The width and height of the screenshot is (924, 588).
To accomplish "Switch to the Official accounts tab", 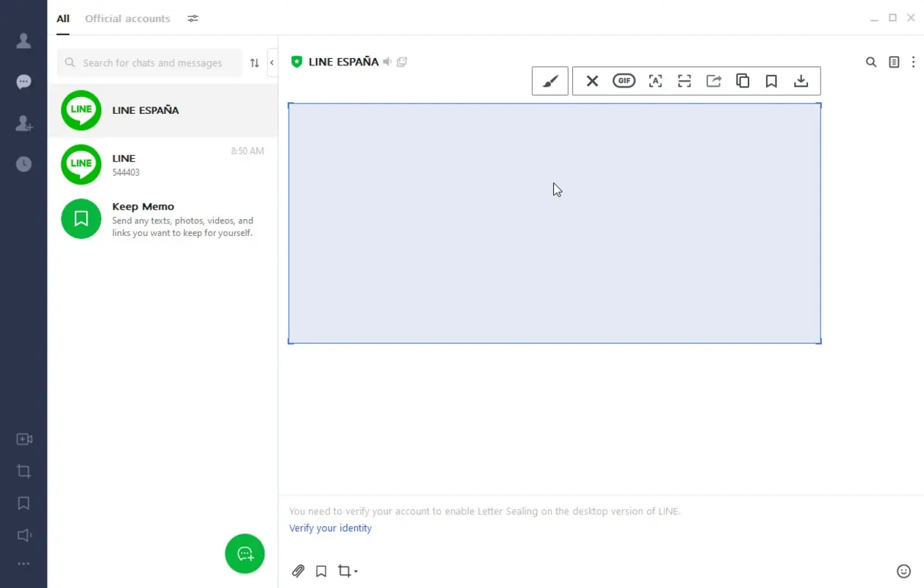I will (x=127, y=18).
